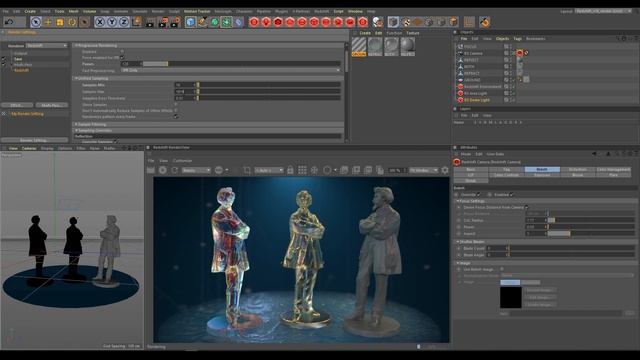Click the last red Redshift hexagon icon
This screenshot has height=360, width=640.
(x=362, y=22)
